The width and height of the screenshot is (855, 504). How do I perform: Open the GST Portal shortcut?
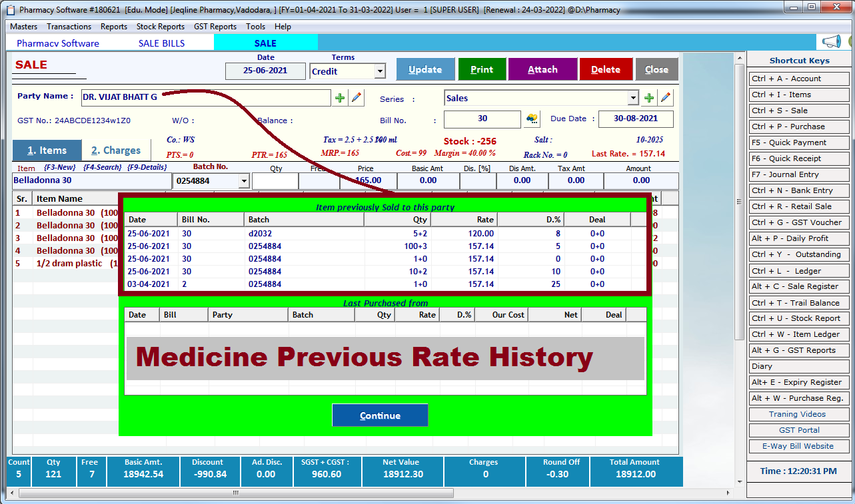(x=798, y=430)
